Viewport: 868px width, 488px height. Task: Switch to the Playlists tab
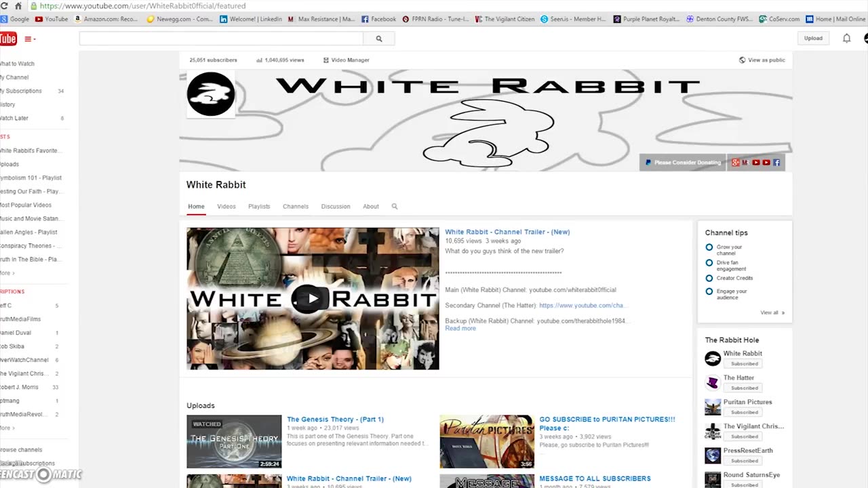coord(259,207)
